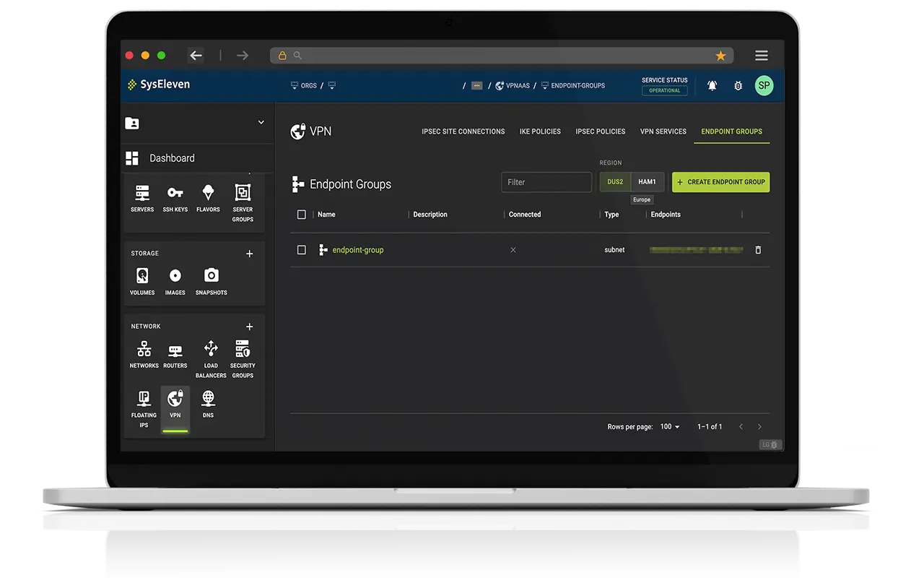Open the SP user avatar
The height and width of the screenshot is (578, 924).
tap(764, 85)
